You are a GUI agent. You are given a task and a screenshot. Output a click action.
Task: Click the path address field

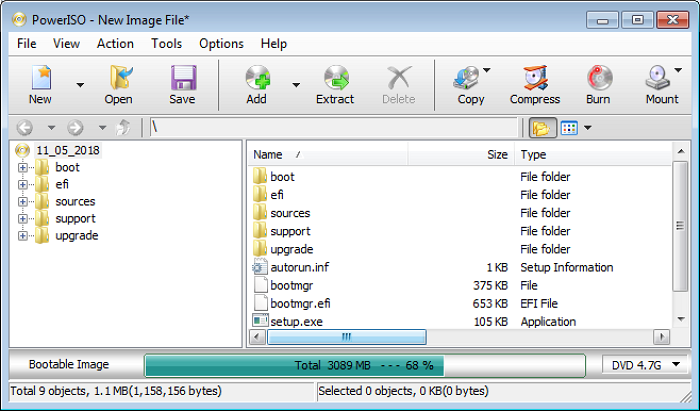click(333, 128)
